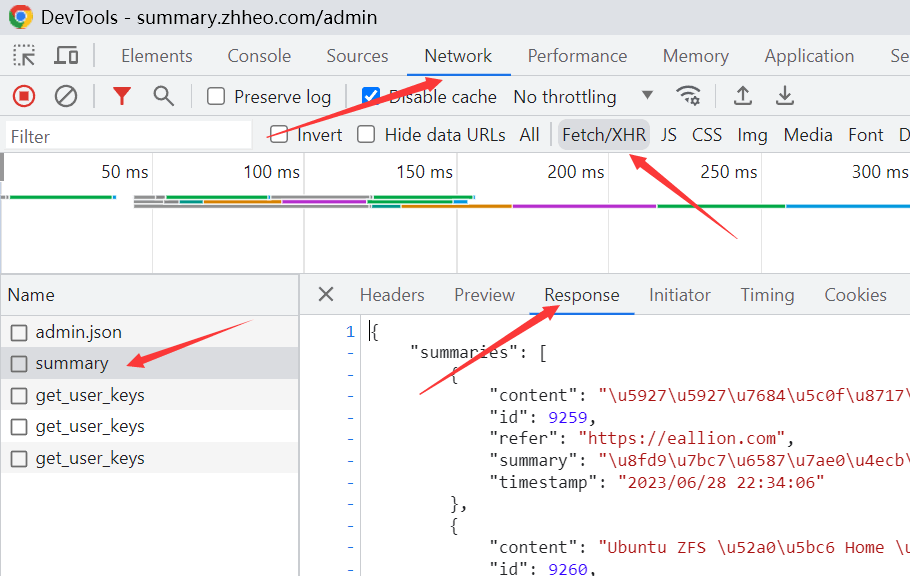The height and width of the screenshot is (576, 910).
Task: Open network search with magnifier icon
Action: click(x=163, y=96)
